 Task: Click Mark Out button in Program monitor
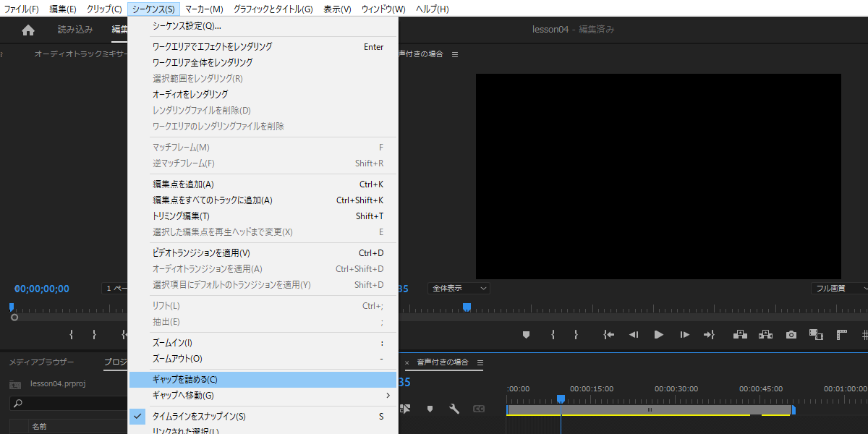point(576,334)
